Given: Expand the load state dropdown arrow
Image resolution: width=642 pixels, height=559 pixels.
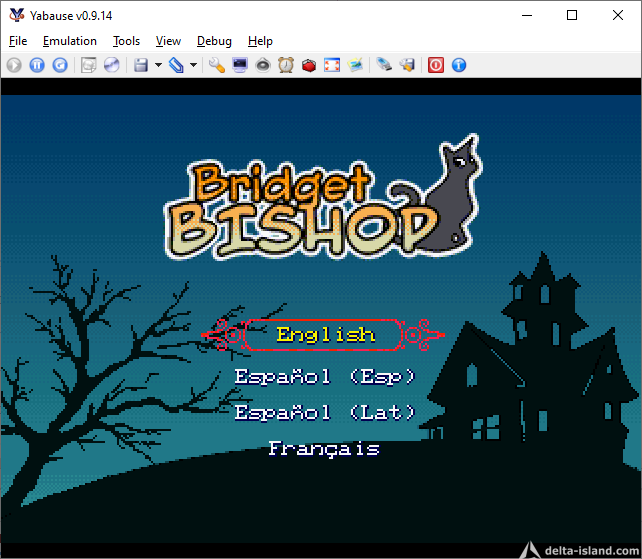Looking at the screenshot, I should (193, 65).
